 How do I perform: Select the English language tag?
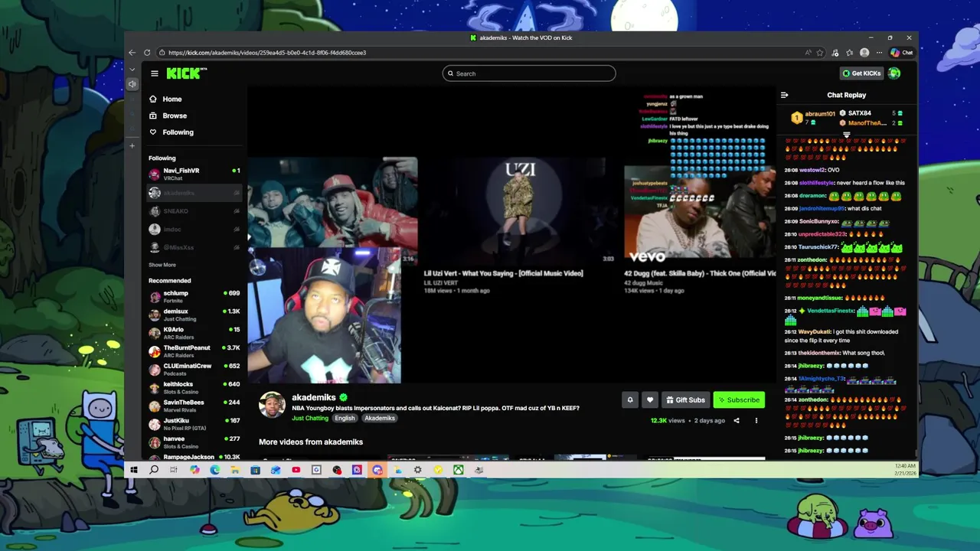[345, 418]
